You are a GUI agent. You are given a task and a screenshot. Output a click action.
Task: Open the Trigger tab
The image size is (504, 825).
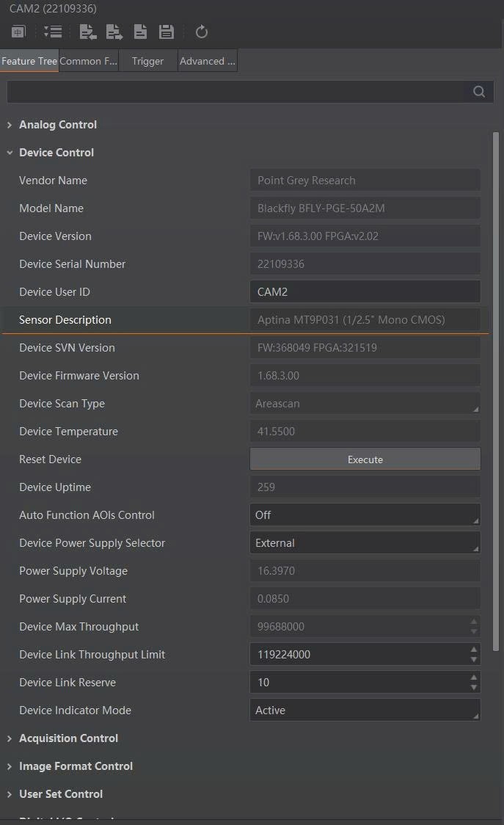pyautogui.click(x=148, y=61)
